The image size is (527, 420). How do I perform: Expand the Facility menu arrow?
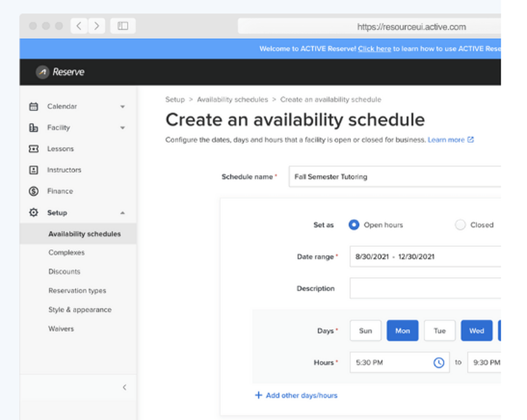(x=123, y=128)
